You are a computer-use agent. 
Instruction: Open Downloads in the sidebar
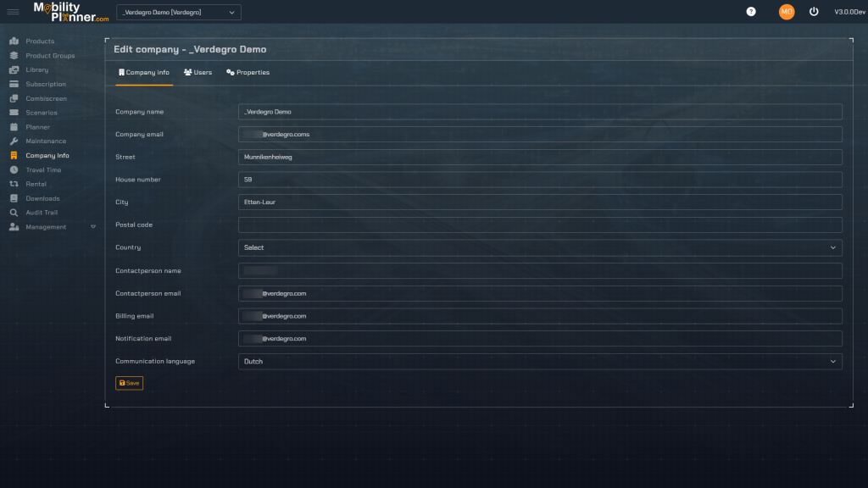point(42,198)
